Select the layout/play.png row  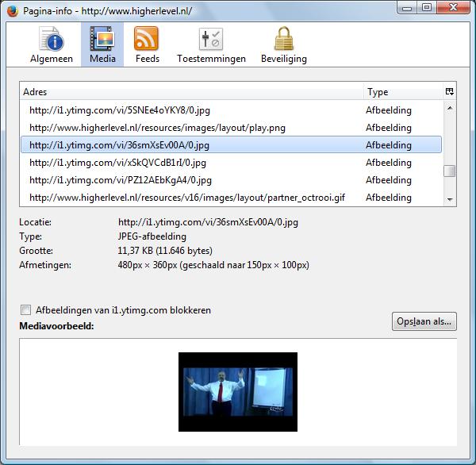click(232, 128)
